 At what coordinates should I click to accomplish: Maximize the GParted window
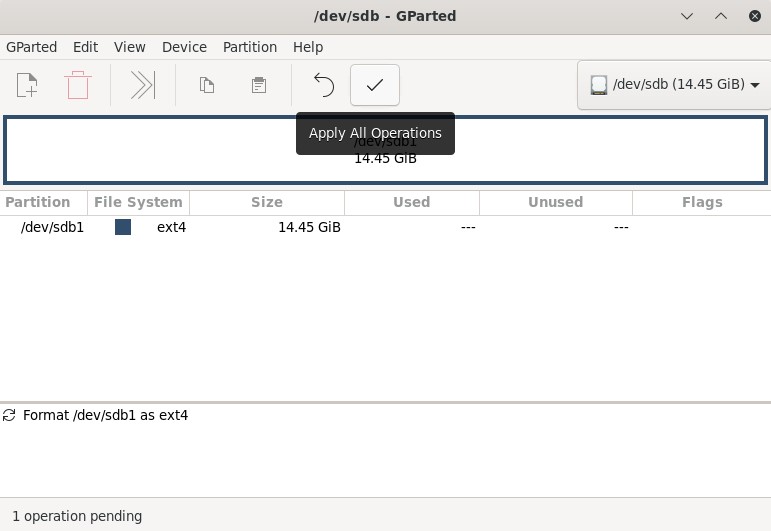pyautogui.click(x=721, y=16)
